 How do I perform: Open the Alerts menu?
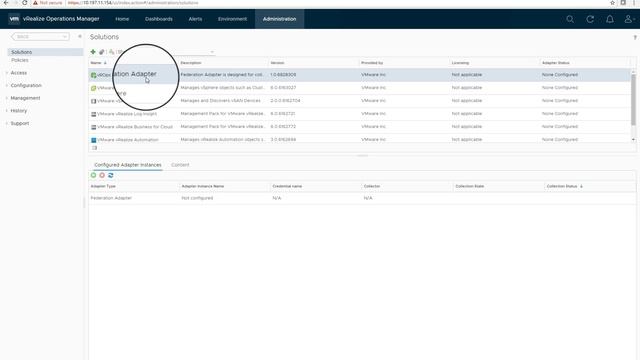pos(195,19)
